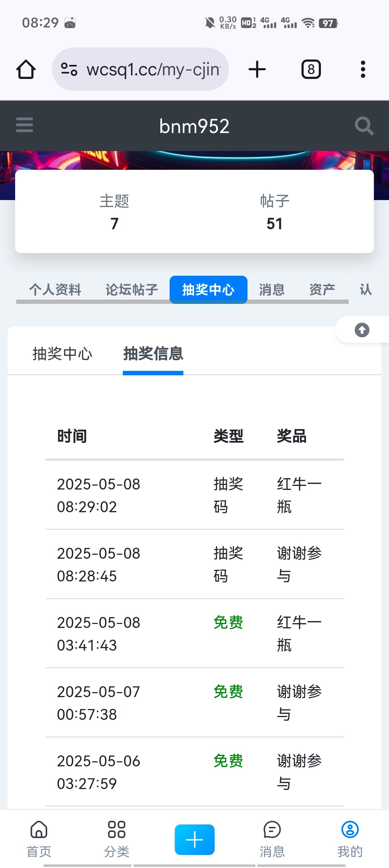Image resolution: width=389 pixels, height=868 pixels.
Task: Switch to the 个人资料 tab
Action: [x=55, y=289]
